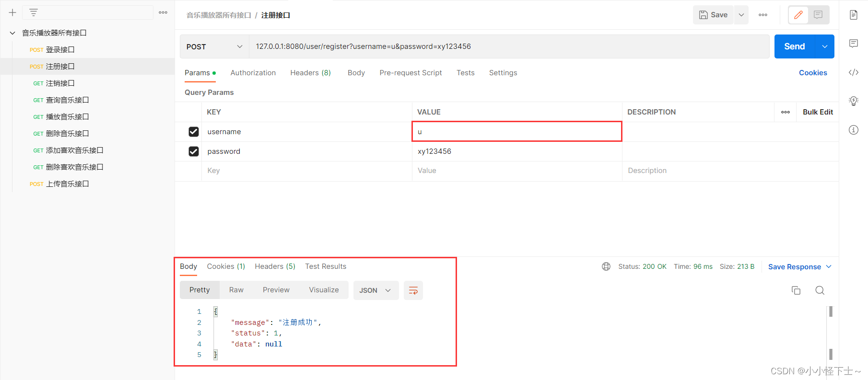Screen dimensions: 868x380
Task: Open the documentation icon in right sidebar
Action: point(854,15)
